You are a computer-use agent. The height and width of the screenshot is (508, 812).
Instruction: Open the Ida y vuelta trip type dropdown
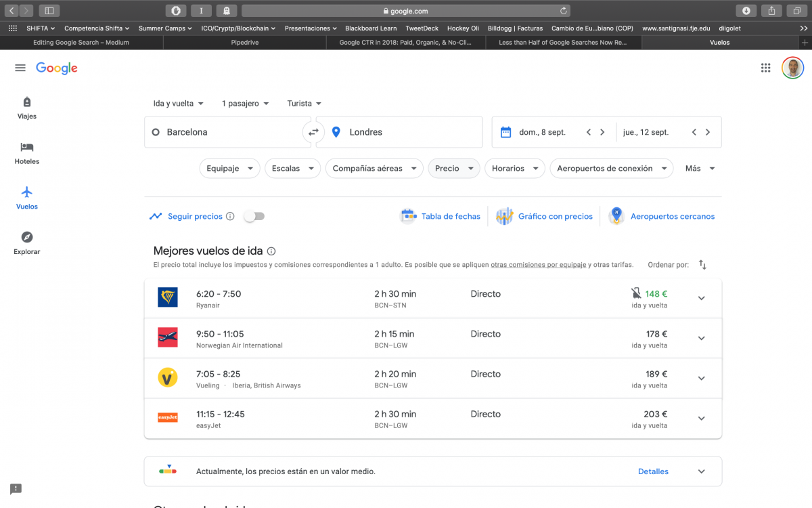coord(179,104)
